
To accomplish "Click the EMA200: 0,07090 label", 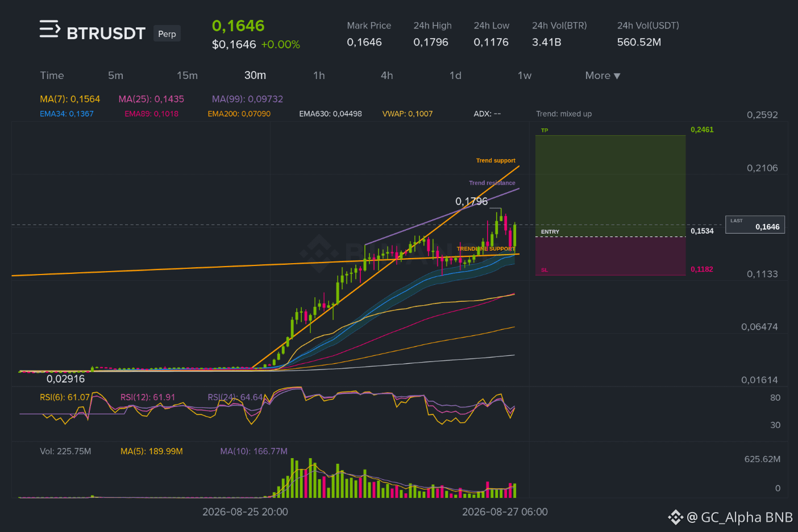I will [x=239, y=114].
